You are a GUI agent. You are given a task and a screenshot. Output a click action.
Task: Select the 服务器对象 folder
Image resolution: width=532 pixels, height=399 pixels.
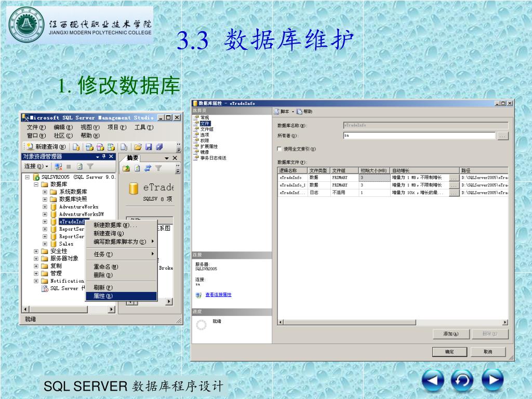coord(64,259)
